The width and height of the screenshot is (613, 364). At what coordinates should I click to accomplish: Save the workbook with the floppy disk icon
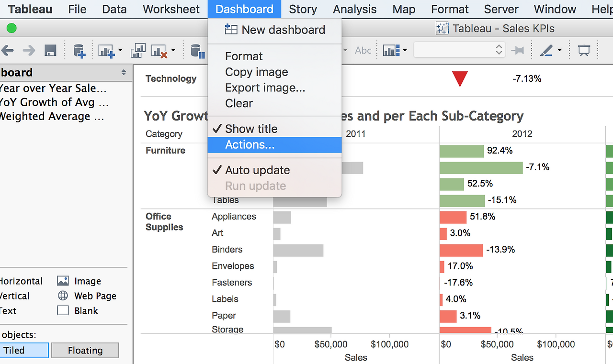pos(50,50)
